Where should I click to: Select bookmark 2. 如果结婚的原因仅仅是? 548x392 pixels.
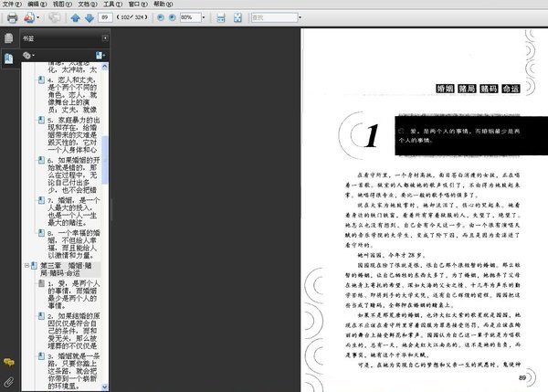(74, 331)
